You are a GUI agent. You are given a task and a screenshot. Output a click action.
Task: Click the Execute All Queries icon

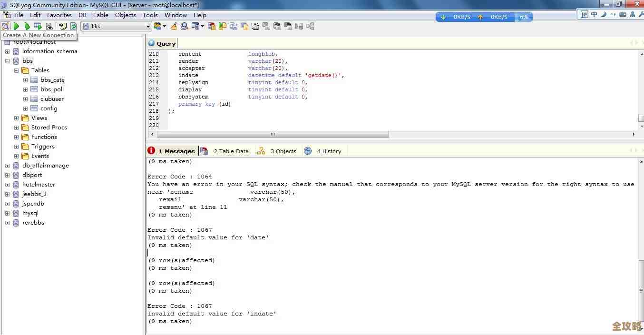coord(27,26)
